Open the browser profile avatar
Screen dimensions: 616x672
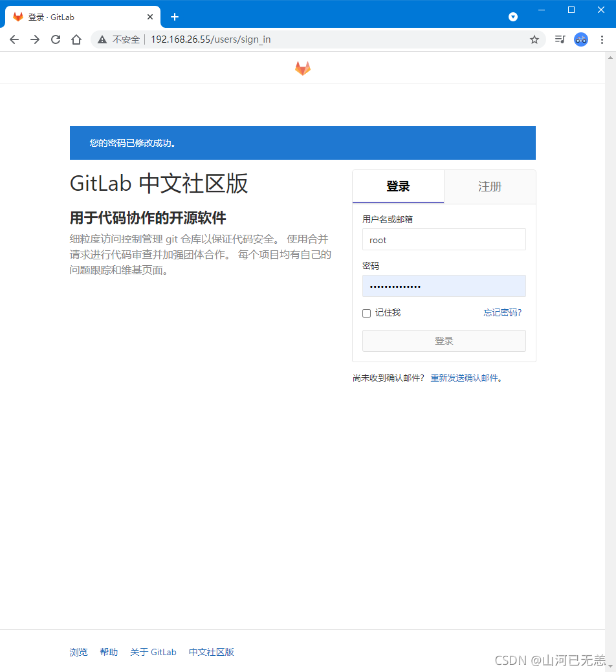click(581, 40)
